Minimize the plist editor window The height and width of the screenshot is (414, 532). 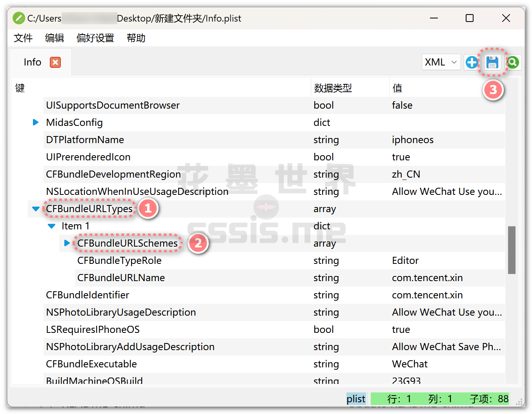[434, 18]
